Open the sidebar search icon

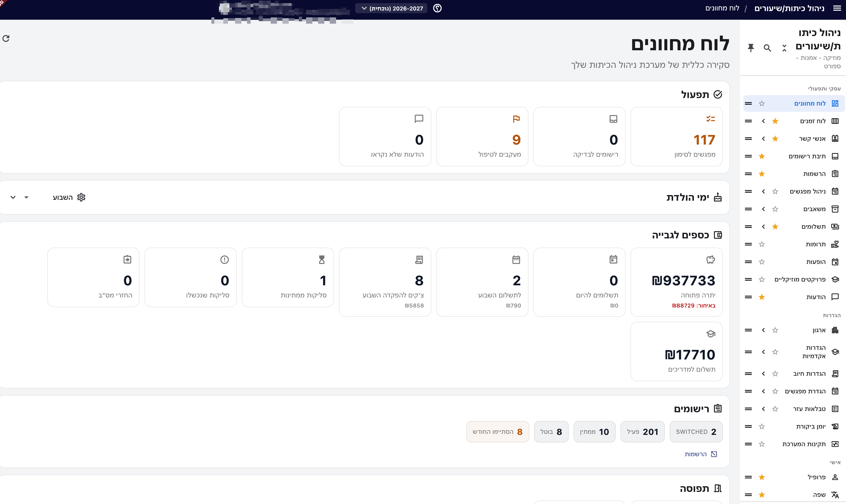[x=767, y=48]
